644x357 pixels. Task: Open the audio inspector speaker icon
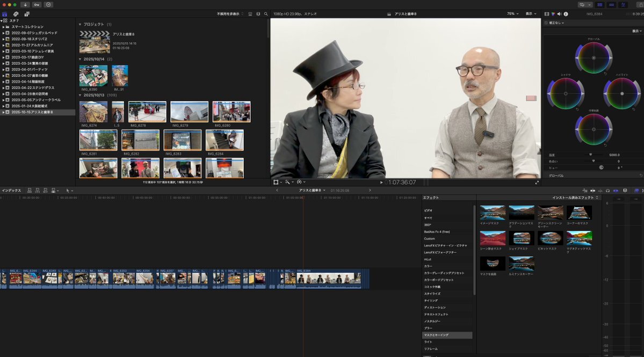(559, 14)
